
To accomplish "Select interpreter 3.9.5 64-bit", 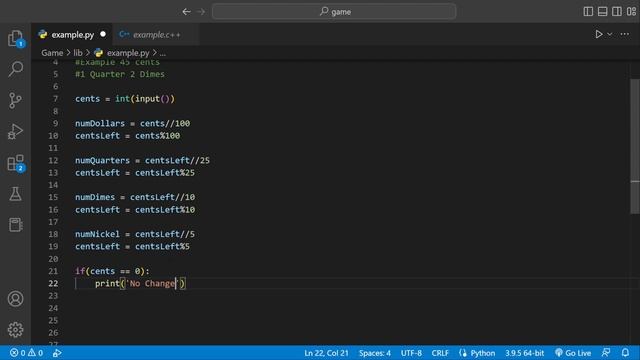I will 524,353.
